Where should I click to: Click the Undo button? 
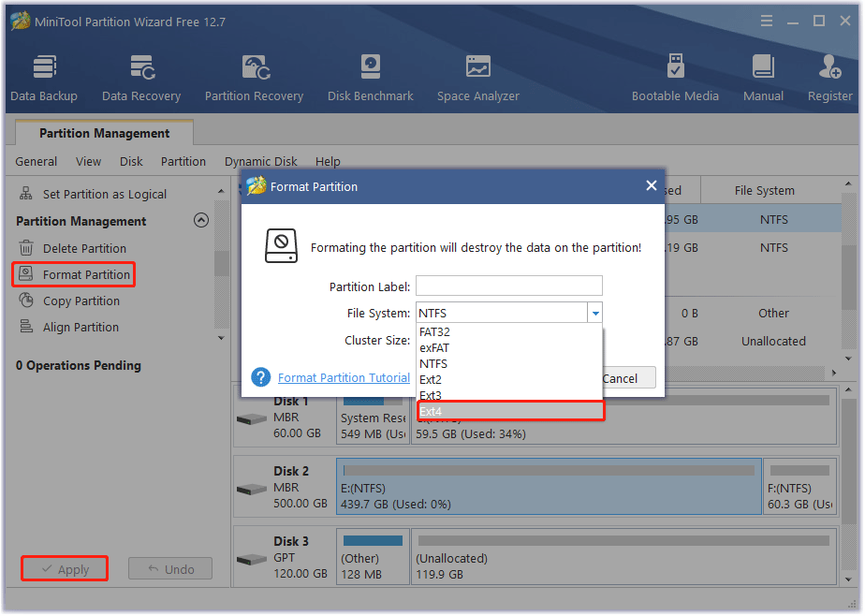(x=170, y=569)
